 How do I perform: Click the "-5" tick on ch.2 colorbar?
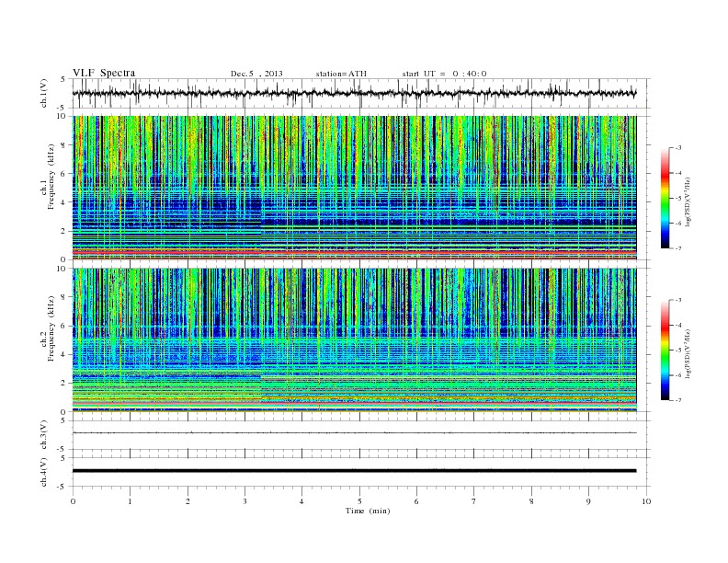pos(678,350)
